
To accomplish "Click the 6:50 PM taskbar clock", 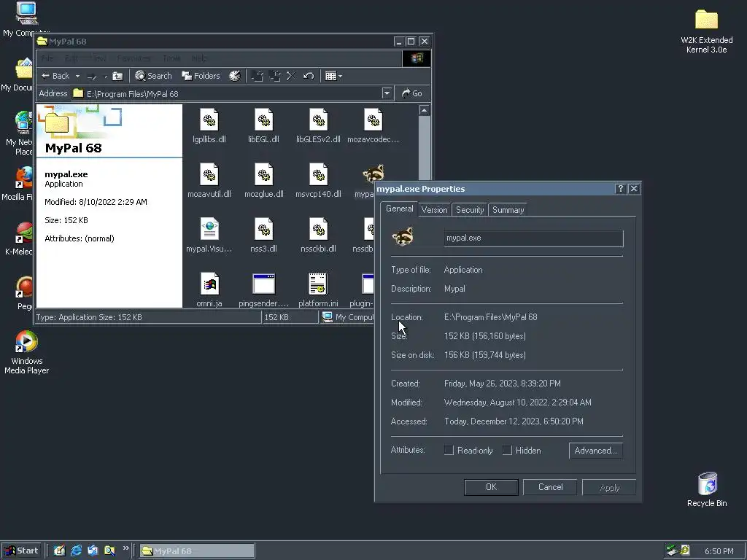I will pos(719,551).
